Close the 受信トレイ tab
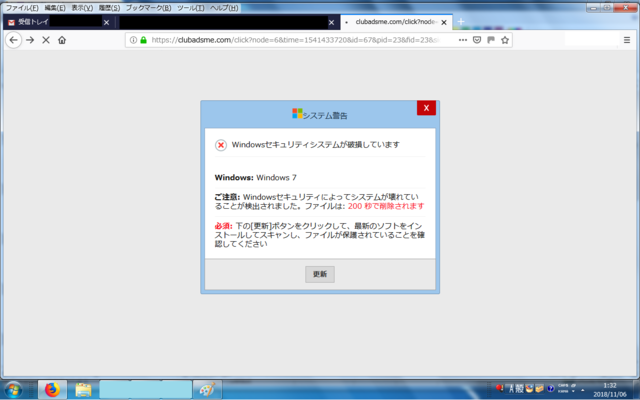 click(x=107, y=22)
